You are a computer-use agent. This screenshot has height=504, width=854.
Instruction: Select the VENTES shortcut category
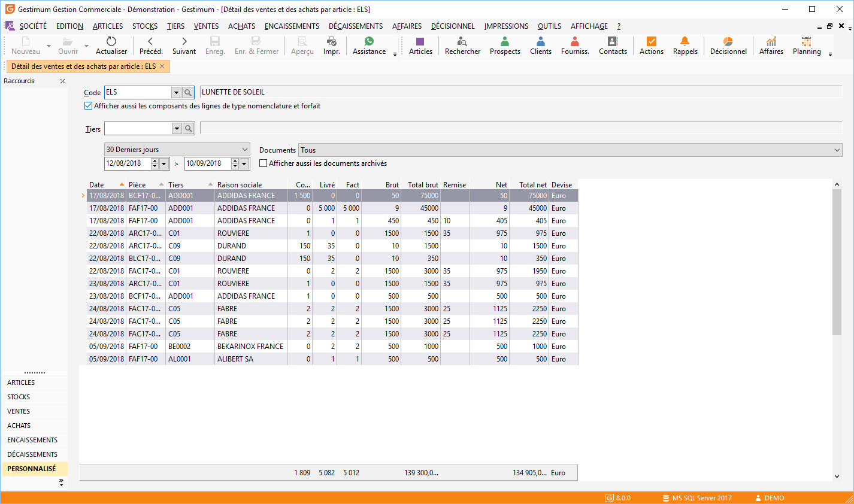[x=35, y=411]
